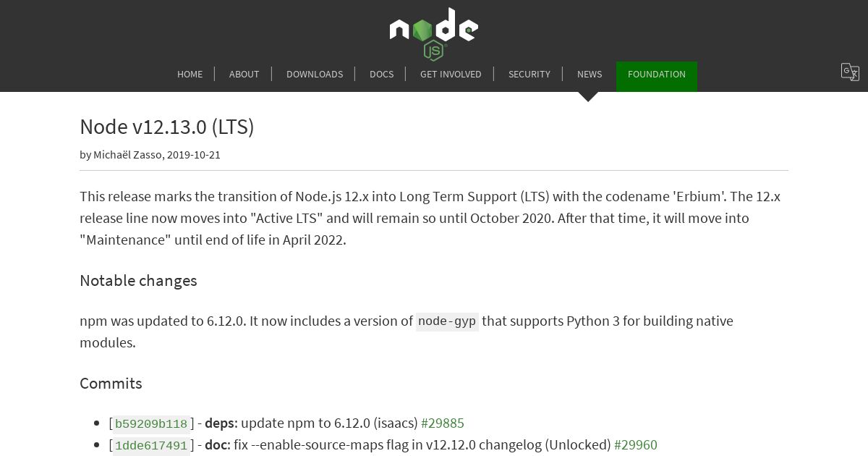Open the ABOUT page
Image resolution: width=868 pixels, height=456 pixels.
pyautogui.click(x=244, y=74)
